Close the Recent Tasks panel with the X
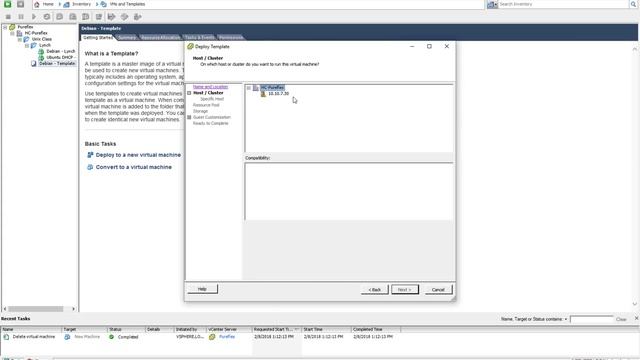 click(x=636, y=318)
